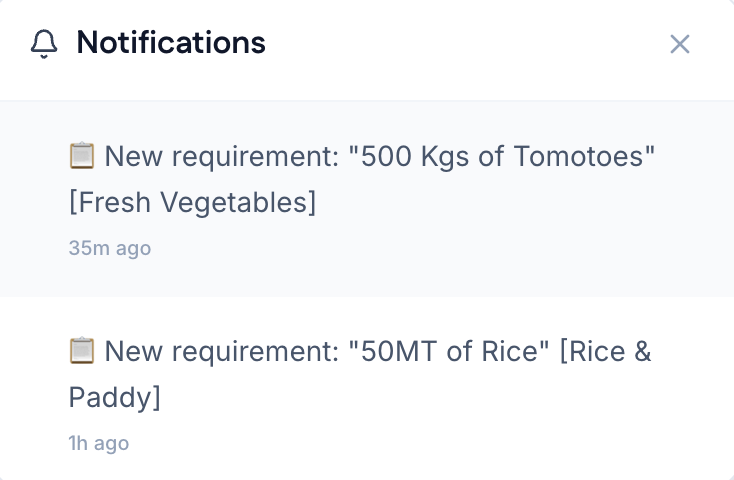734x480 pixels.
Task: Click "50MT" quantity in second notification
Action: [400, 352]
